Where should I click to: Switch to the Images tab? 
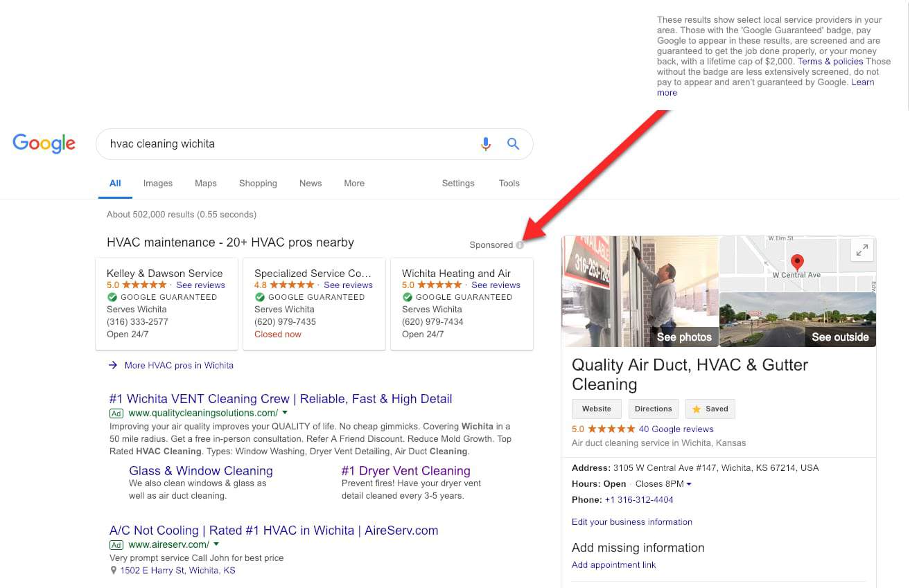pyautogui.click(x=157, y=183)
